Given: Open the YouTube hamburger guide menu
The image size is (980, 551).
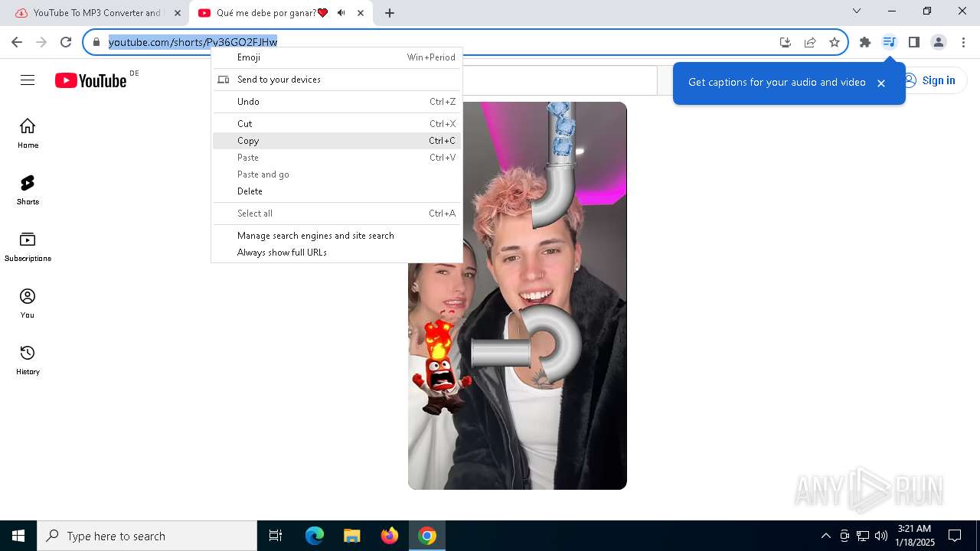Looking at the screenshot, I should click(28, 80).
